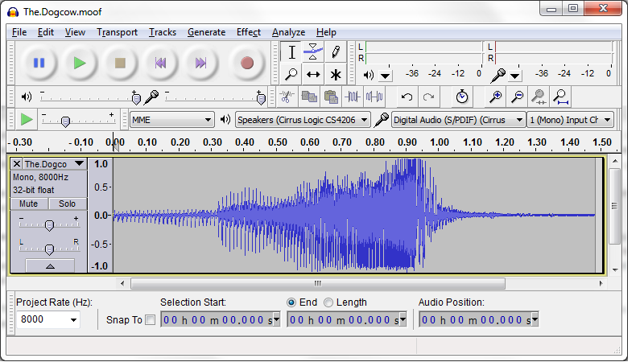Skip to end of the track
644x362 pixels.
(200, 63)
